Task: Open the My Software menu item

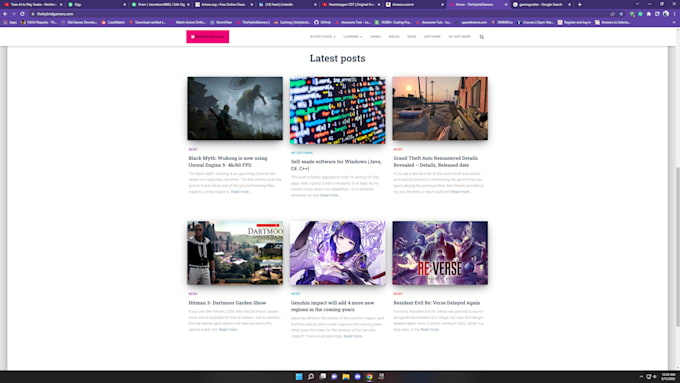Action: pyautogui.click(x=459, y=37)
